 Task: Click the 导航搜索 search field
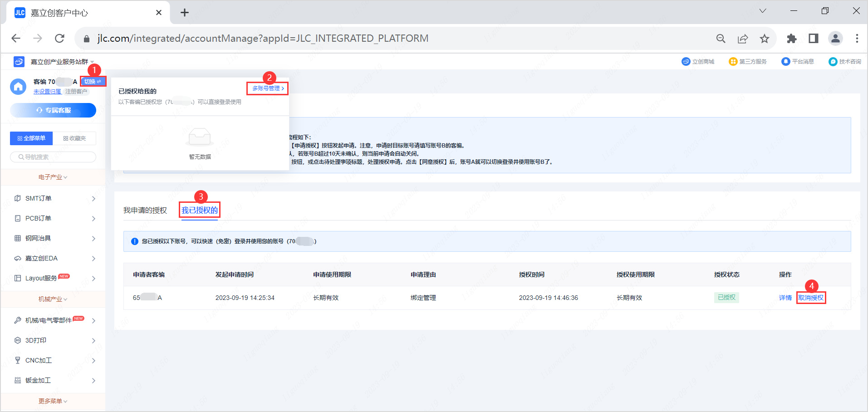pos(53,157)
